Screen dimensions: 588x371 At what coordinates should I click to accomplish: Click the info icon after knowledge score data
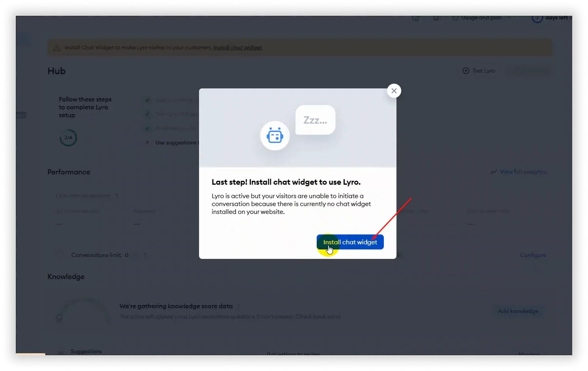coord(239,306)
